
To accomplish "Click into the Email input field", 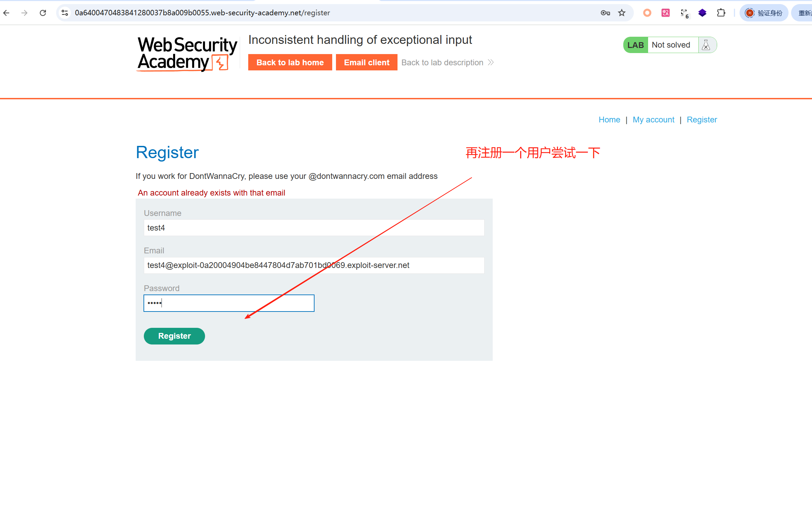I will [x=314, y=265].
